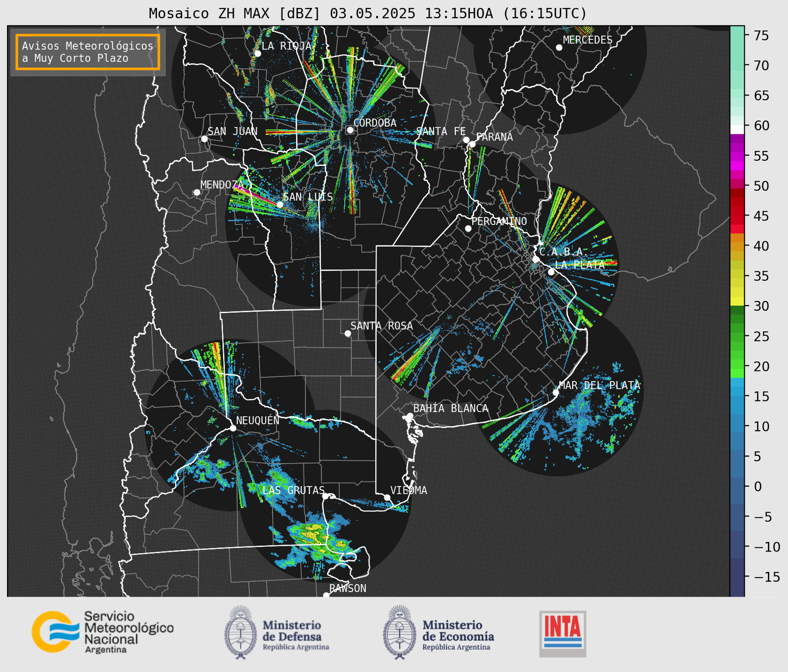
Task: Click the PERGAMINO label text
Action: click(499, 221)
